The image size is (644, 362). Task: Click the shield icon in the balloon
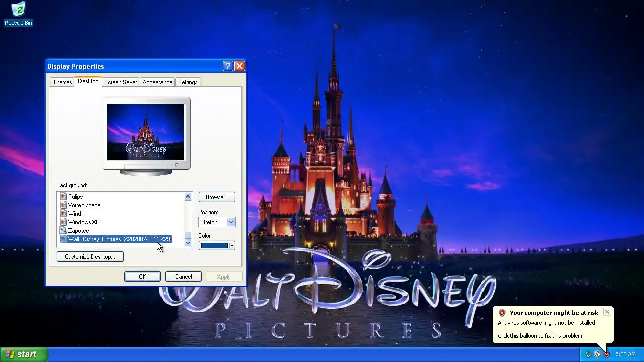pyautogui.click(x=502, y=313)
